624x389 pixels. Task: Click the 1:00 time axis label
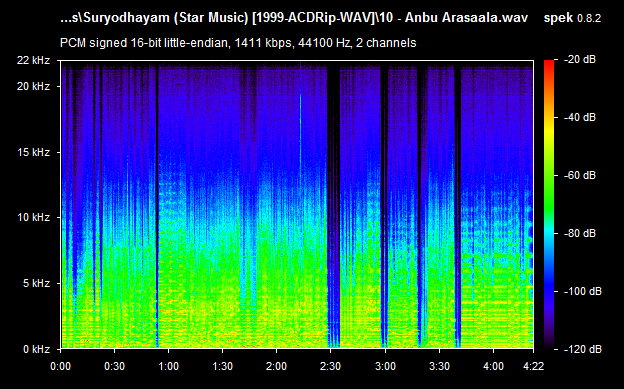pos(169,366)
